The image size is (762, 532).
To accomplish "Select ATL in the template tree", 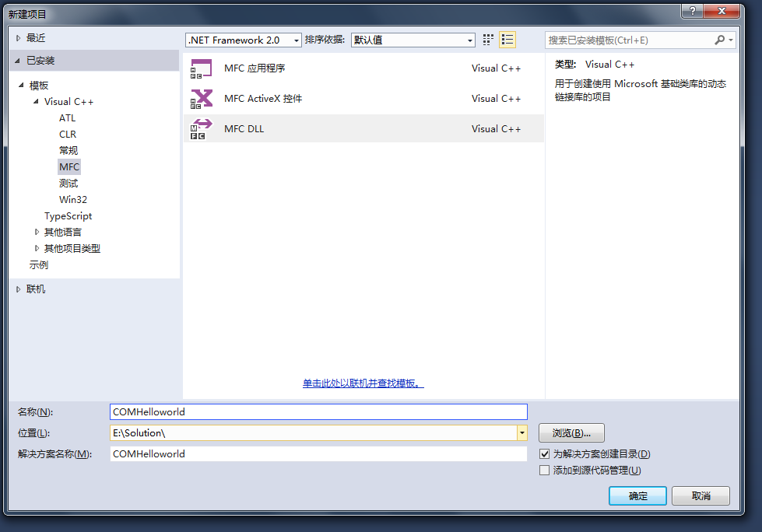I will coord(68,118).
